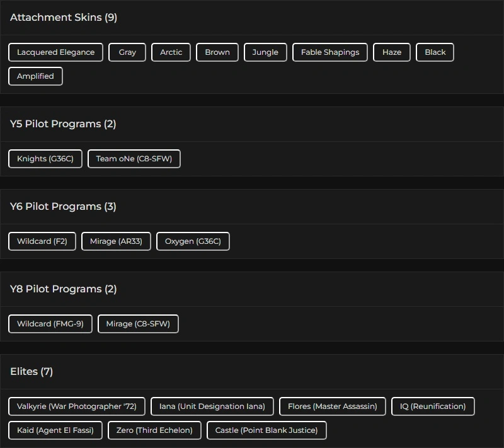Select IQ (Reunification) elite tag
Image resolution: width=504 pixels, height=448 pixels.
tap(433, 406)
